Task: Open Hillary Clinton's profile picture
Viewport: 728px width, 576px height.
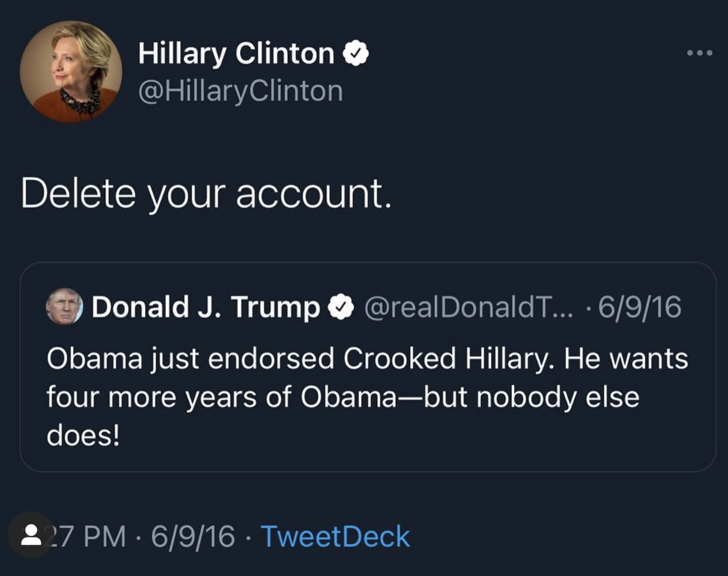Action: [x=71, y=71]
